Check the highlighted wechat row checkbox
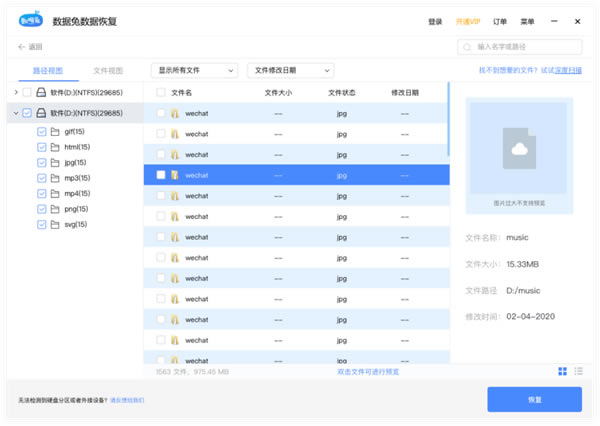The image size is (600, 426). [x=161, y=175]
